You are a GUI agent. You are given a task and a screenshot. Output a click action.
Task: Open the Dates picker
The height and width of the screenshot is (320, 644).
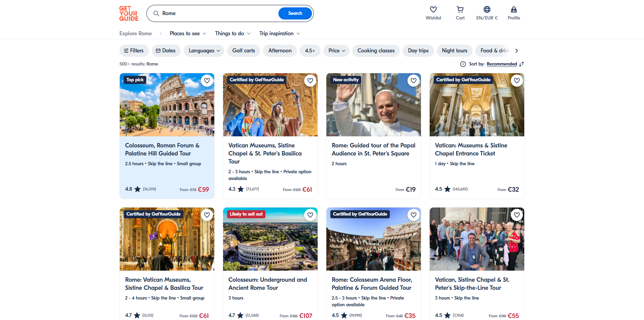pyautogui.click(x=166, y=51)
